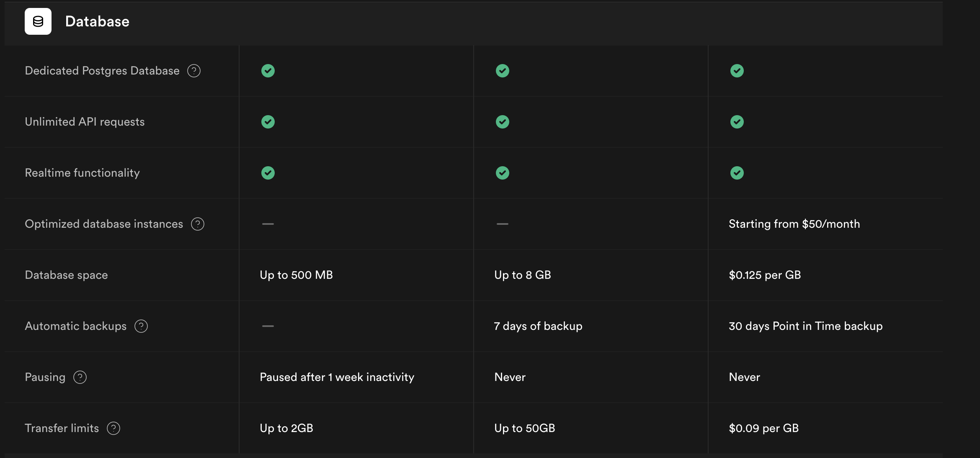Click second-column checkmark for Realtime functionality
980x458 pixels.
tap(503, 173)
